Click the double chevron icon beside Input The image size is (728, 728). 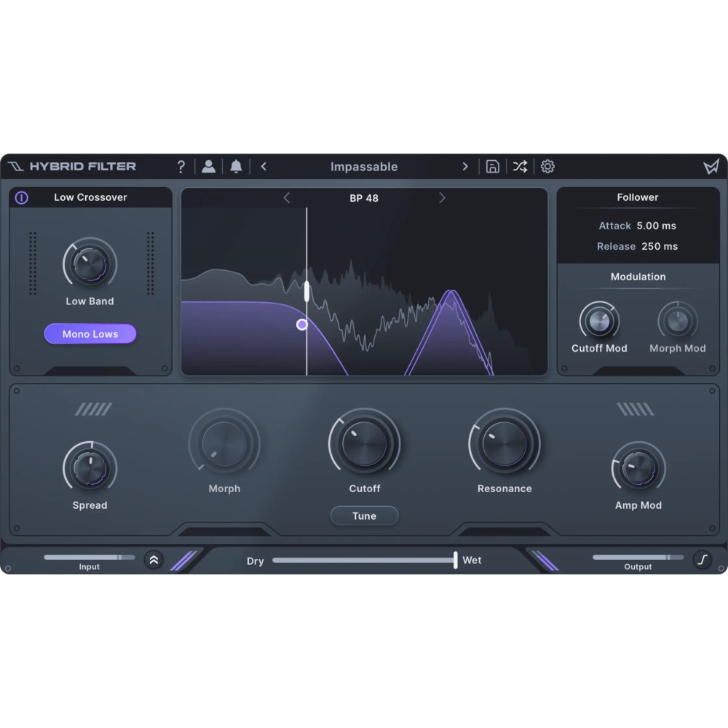154,560
